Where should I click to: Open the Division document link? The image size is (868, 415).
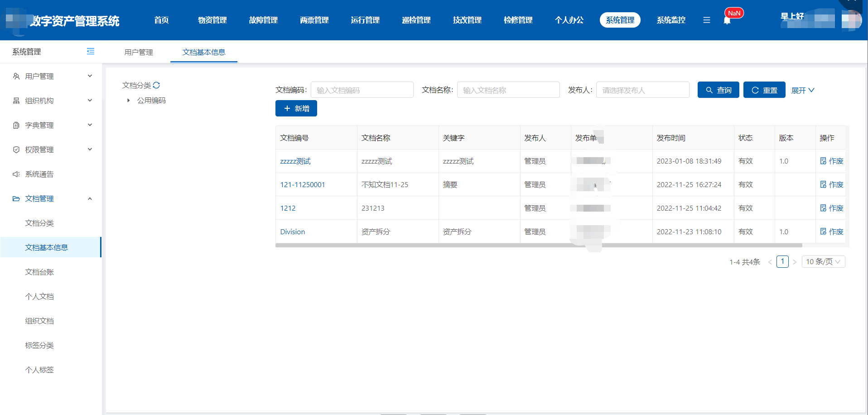(293, 232)
